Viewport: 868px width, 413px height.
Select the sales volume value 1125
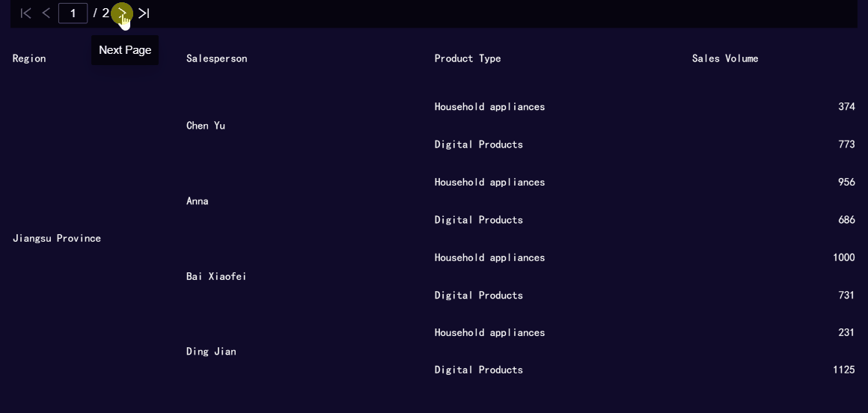844,370
